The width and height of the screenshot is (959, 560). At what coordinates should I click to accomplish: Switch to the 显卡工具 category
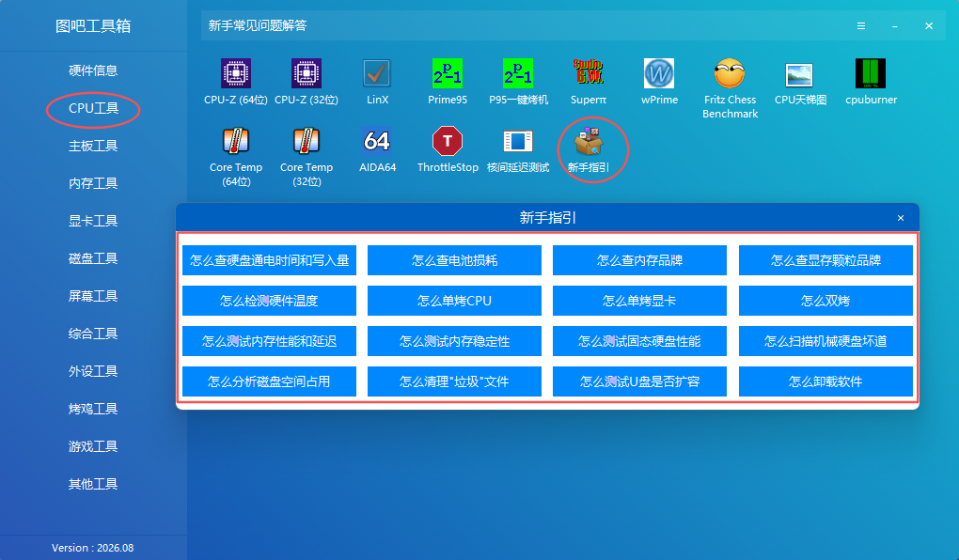(93, 221)
